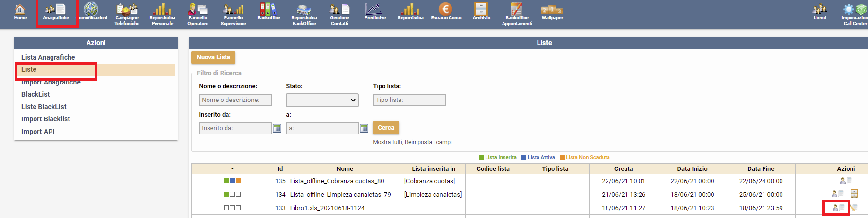Open Campagne Telefoniche module
Screen dimensions: 868x218
tap(127, 14)
